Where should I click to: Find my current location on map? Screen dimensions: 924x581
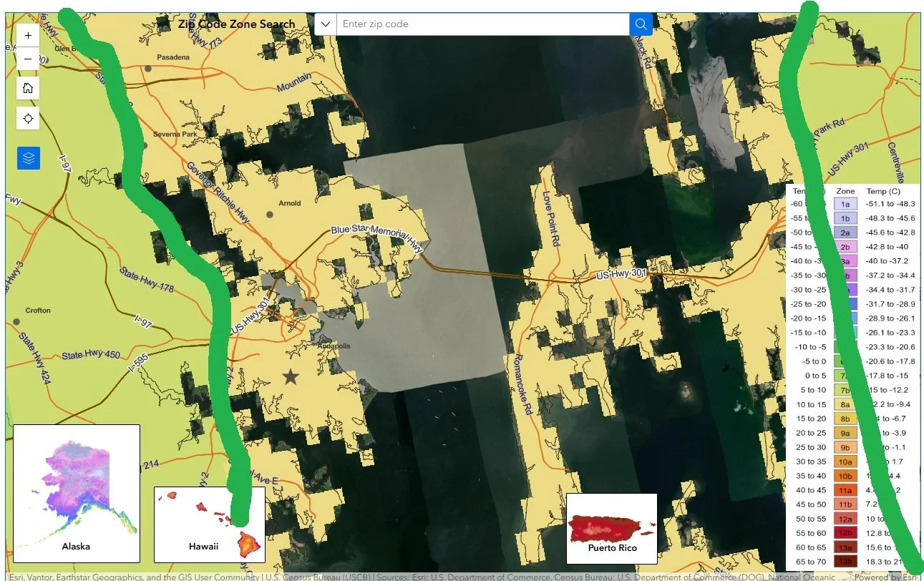click(x=28, y=118)
